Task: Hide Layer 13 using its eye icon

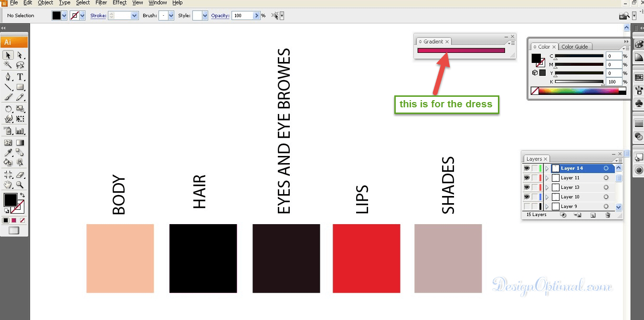Action: coord(527,187)
